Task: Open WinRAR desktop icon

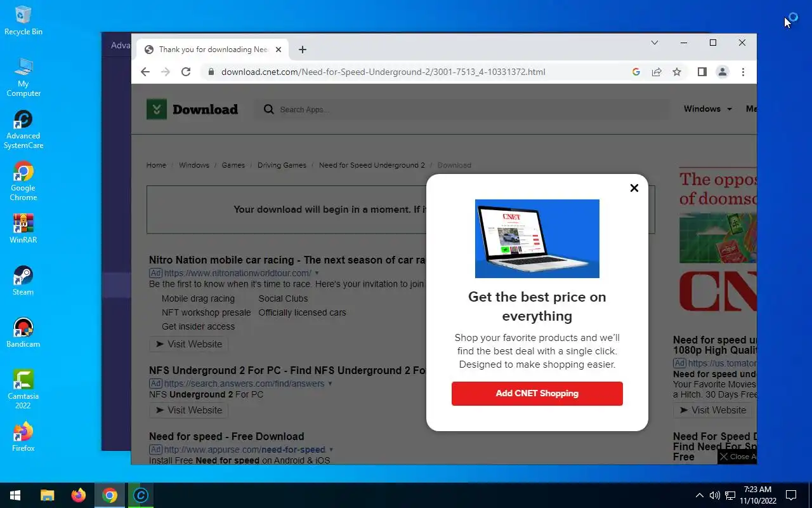Action: pyautogui.click(x=23, y=229)
